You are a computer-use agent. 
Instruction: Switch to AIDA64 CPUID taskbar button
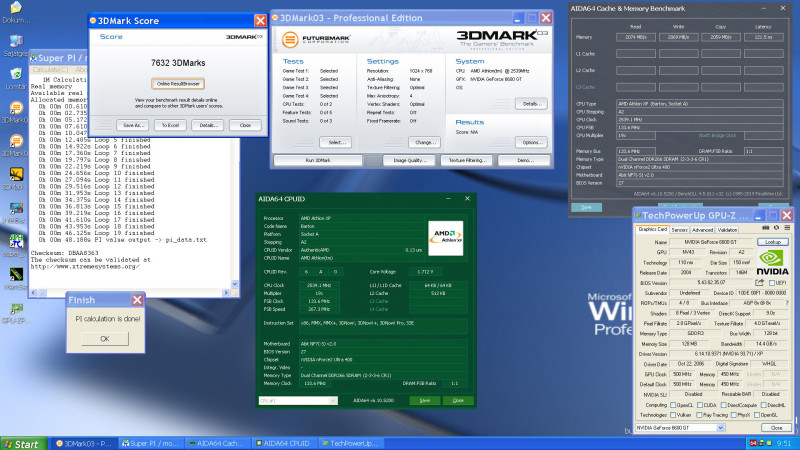coord(283,443)
